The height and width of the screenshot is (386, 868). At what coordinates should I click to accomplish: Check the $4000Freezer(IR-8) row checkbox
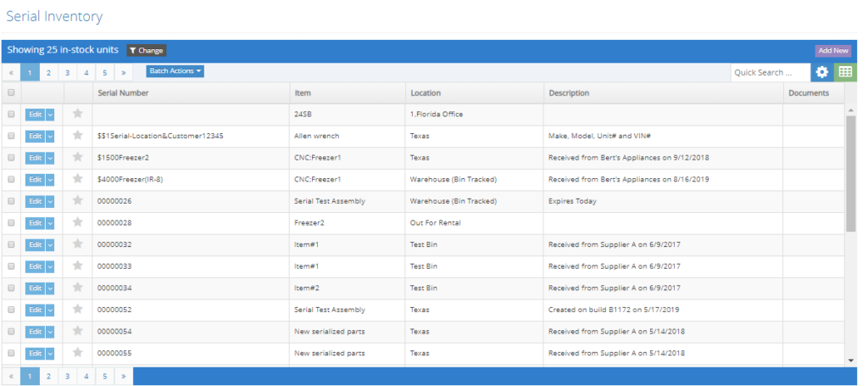(x=11, y=180)
